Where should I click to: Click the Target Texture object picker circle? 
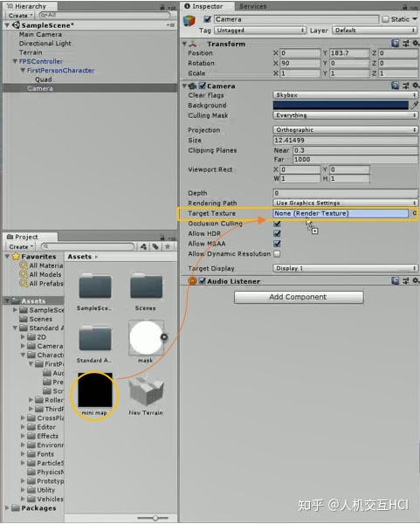414,213
